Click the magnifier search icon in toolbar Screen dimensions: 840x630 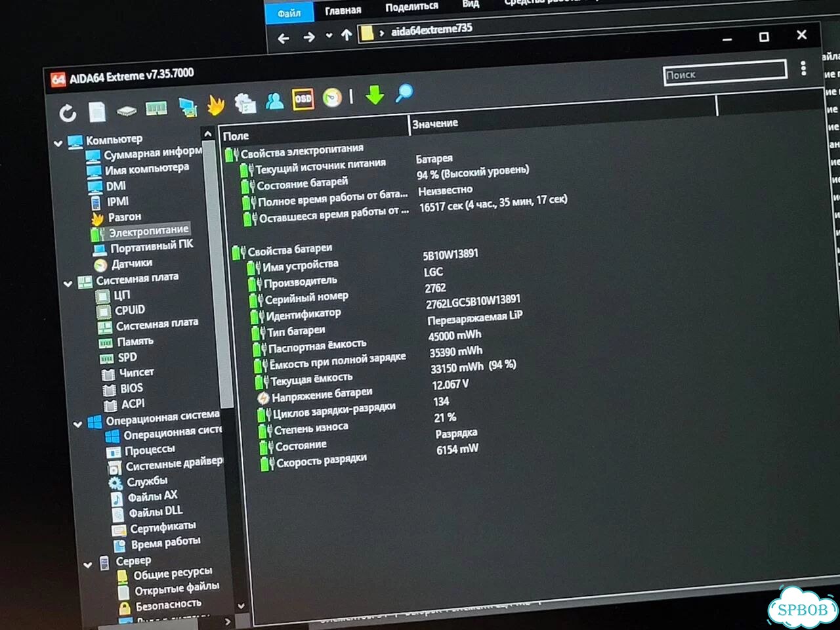click(404, 93)
